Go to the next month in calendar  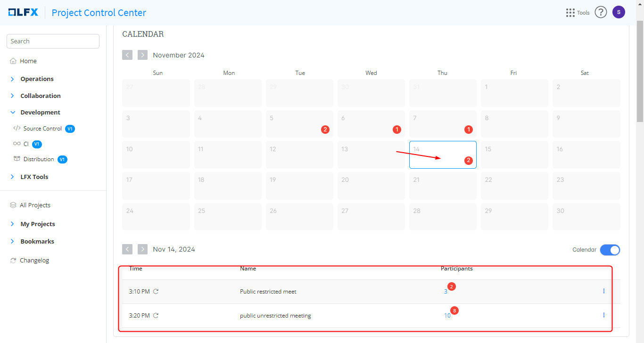coord(142,55)
